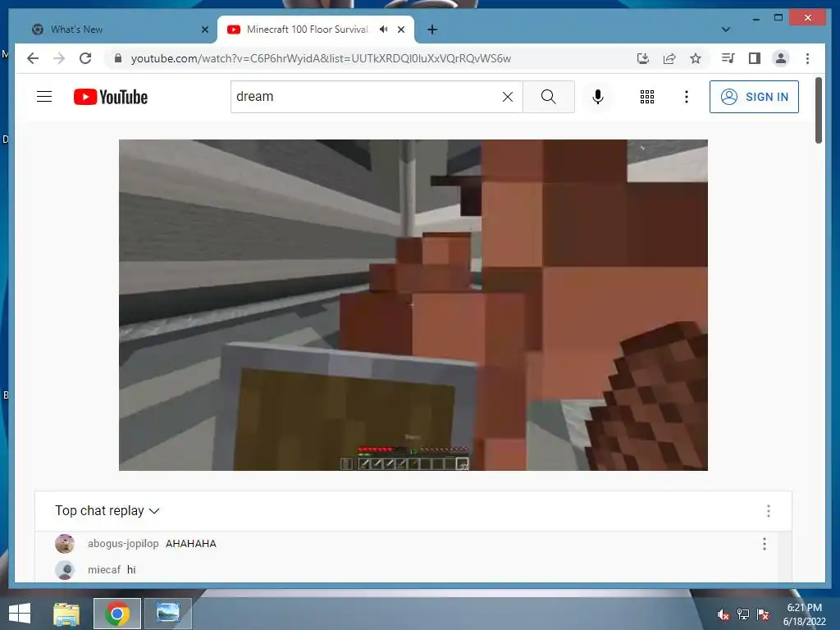This screenshot has height=630, width=840.
Task: Open File Explorer from the taskbar
Action: [x=66, y=614]
